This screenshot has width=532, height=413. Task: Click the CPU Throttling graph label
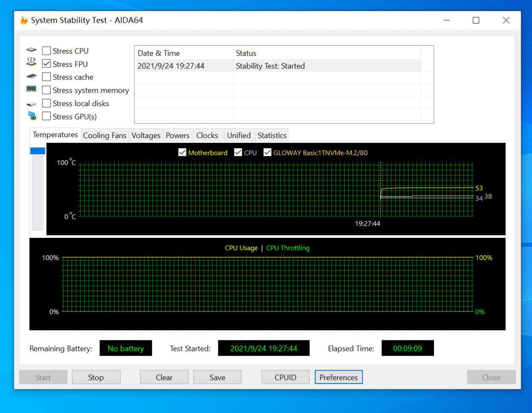coord(288,248)
